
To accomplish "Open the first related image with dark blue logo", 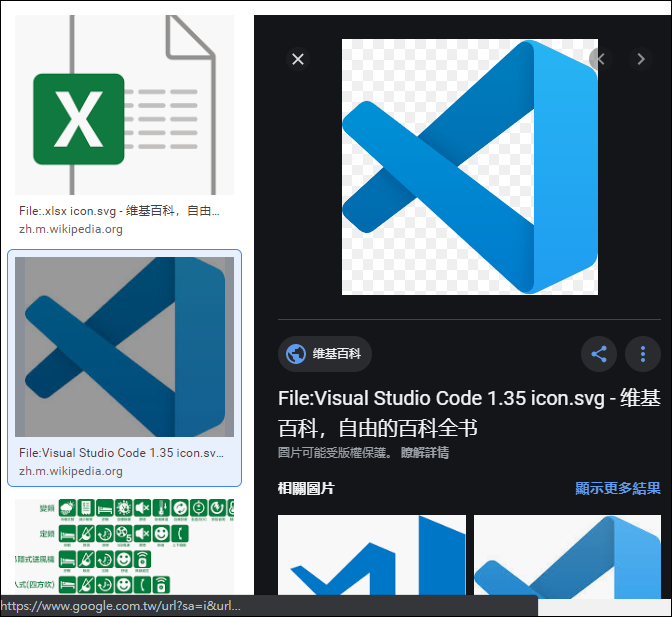I will point(372,555).
